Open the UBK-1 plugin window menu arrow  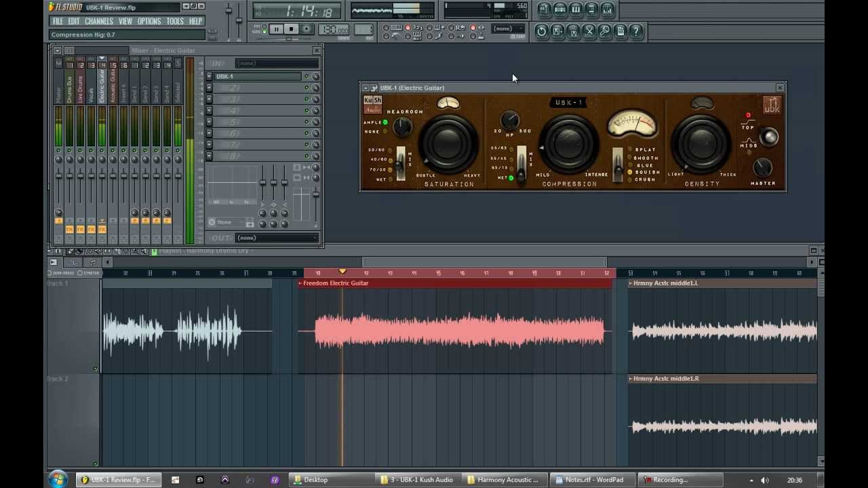(x=366, y=88)
